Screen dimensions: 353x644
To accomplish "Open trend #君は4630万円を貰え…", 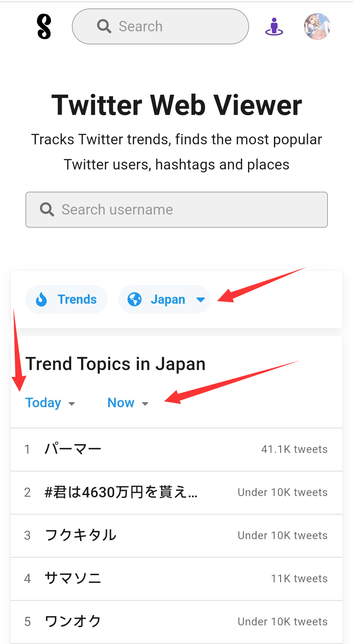I will click(176, 492).
